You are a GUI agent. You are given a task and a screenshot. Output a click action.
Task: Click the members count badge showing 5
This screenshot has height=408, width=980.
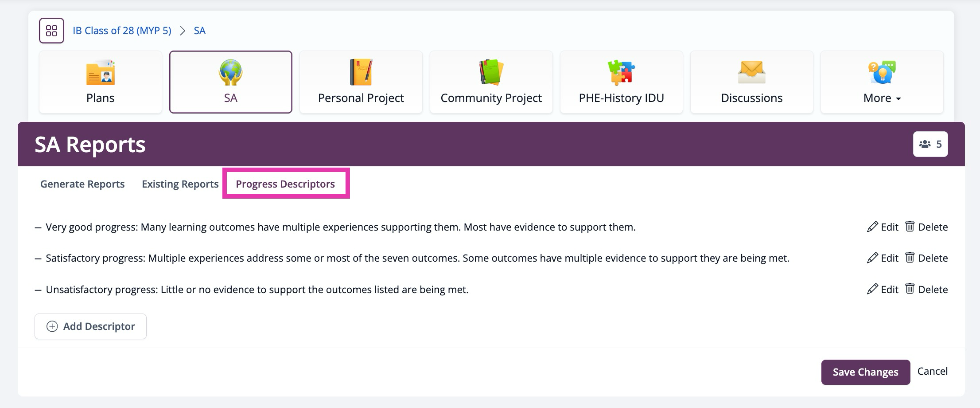pyautogui.click(x=930, y=144)
